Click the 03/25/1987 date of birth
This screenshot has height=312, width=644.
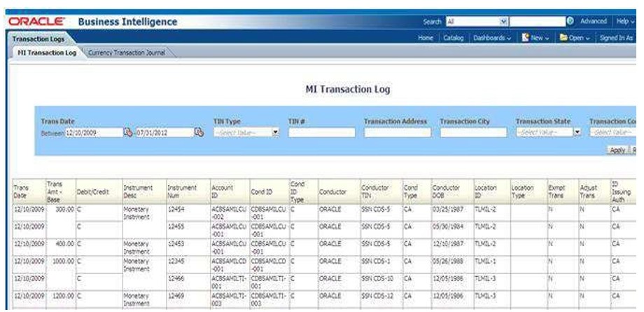[x=448, y=209]
